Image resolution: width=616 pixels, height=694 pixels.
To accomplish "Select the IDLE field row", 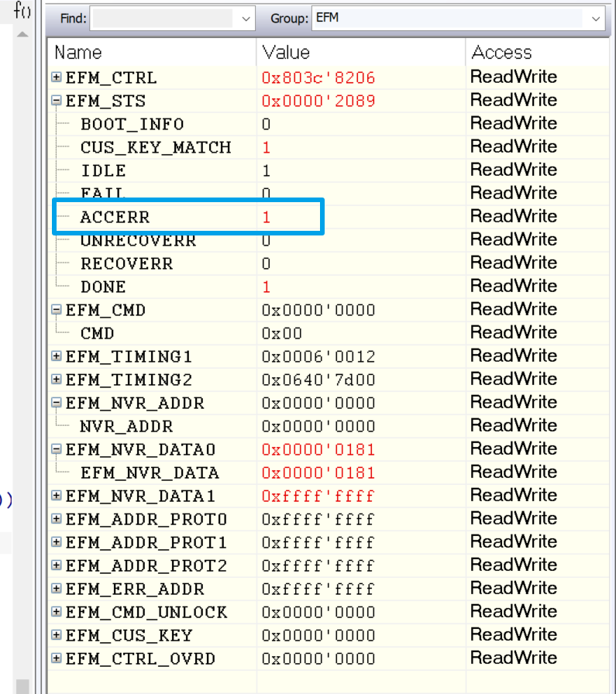I will 329,170.
